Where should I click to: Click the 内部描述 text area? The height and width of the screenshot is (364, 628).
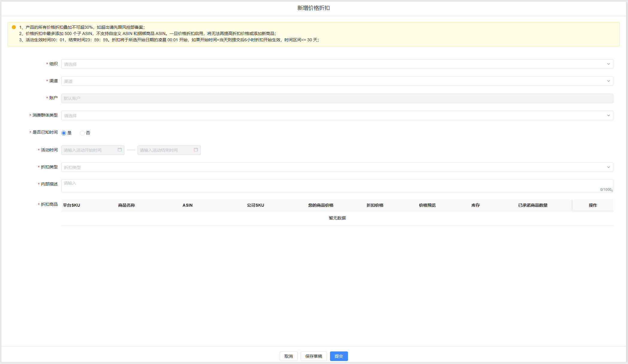[x=337, y=186]
